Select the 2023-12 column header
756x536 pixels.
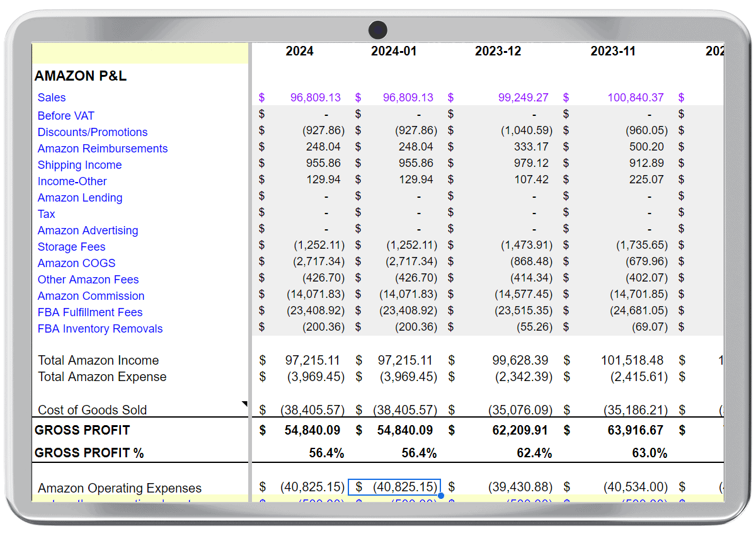click(498, 51)
